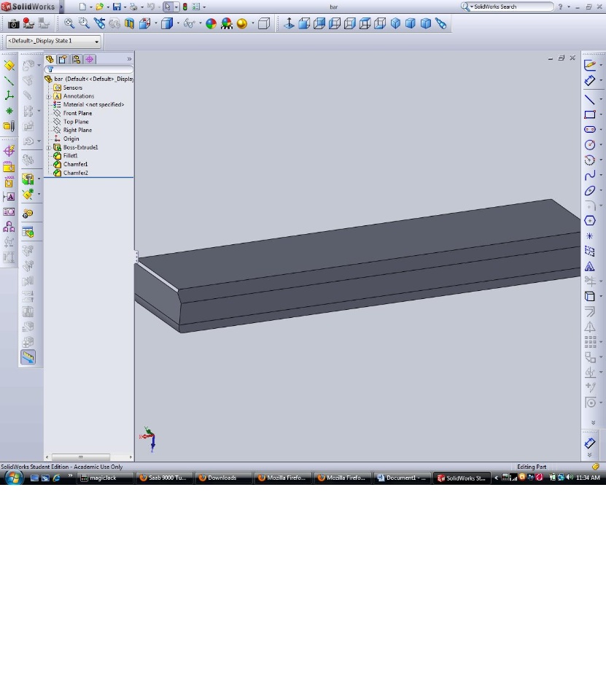Click the Normal To view icon
Screen dimensions: 606x700
coord(289,23)
